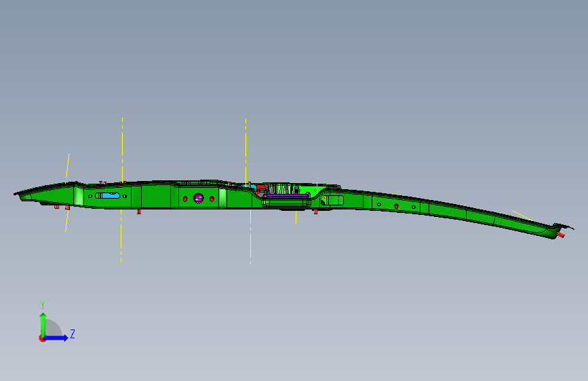Select the red bolt at the beam's right tip

pos(560,235)
